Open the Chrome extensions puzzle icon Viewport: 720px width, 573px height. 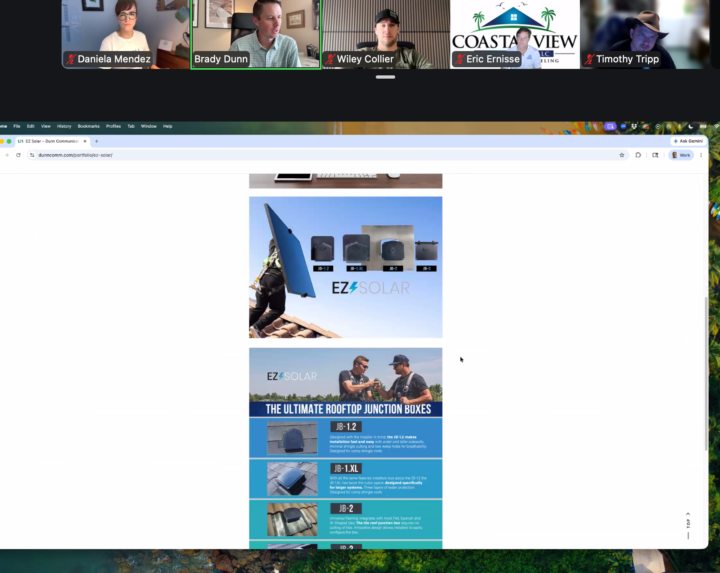click(x=638, y=155)
